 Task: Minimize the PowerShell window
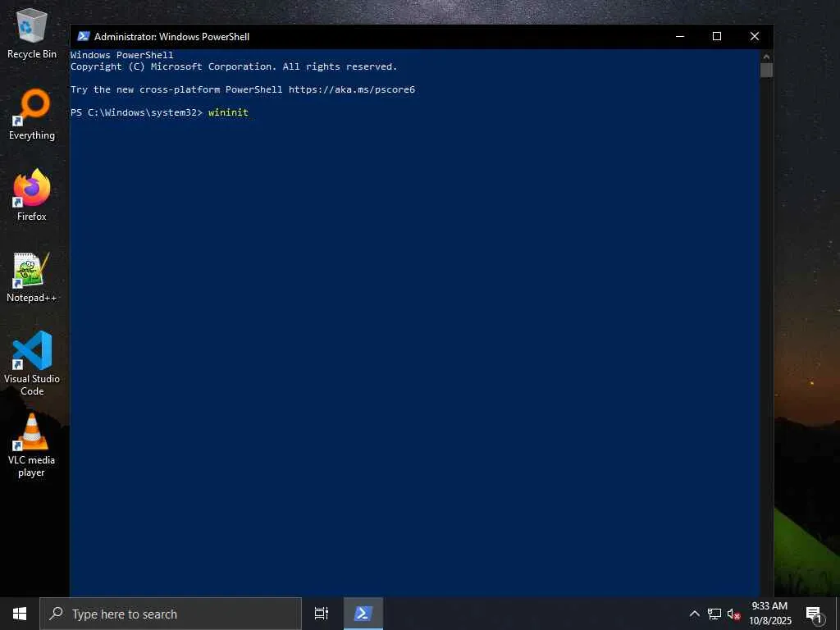(680, 36)
